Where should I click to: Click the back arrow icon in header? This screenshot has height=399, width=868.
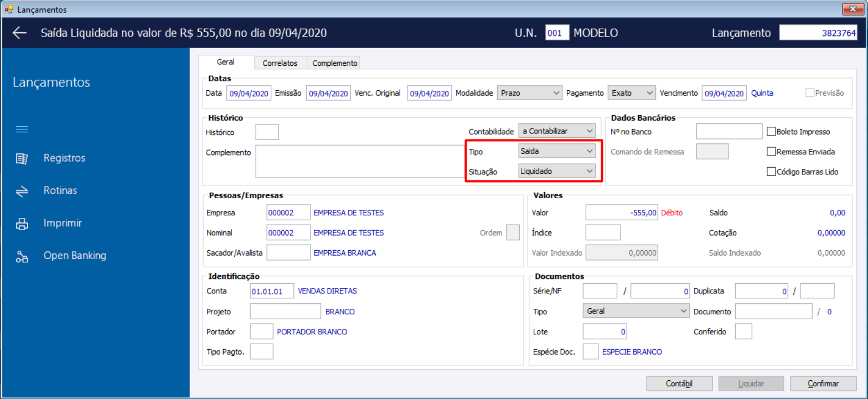click(19, 33)
